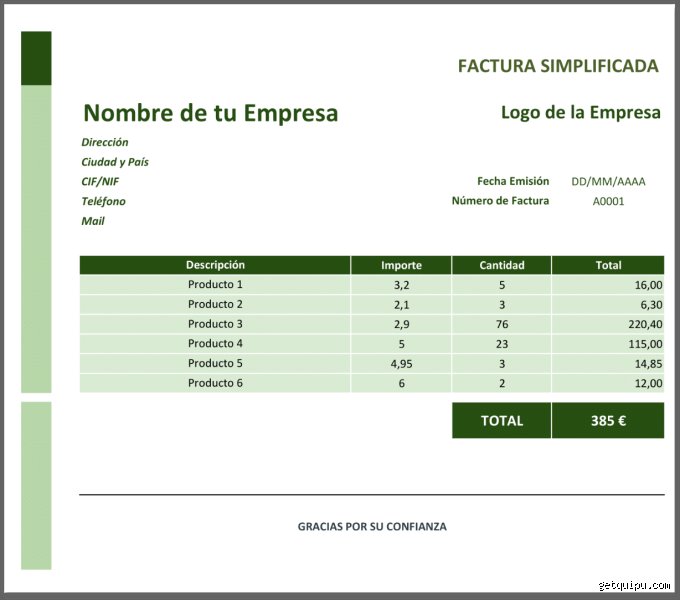Select the Producto 1 cell
The width and height of the screenshot is (680, 600).
215,285
